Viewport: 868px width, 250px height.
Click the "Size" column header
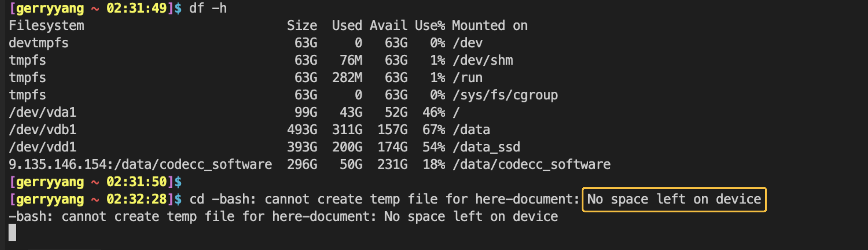[302, 26]
